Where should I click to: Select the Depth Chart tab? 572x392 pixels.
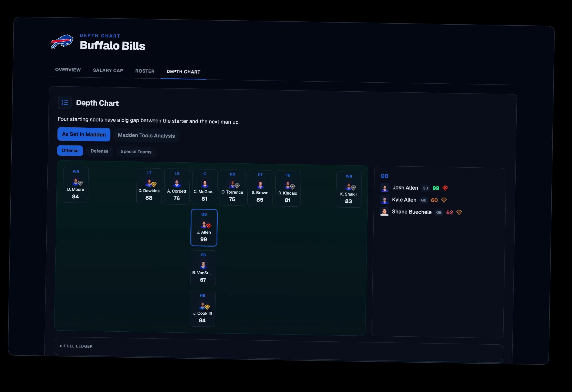click(184, 72)
